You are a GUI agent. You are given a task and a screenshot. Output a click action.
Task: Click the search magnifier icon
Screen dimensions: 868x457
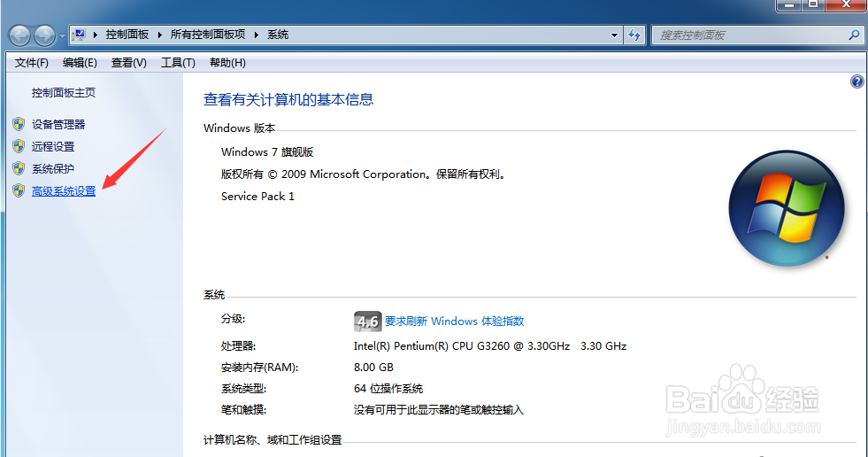(854, 35)
